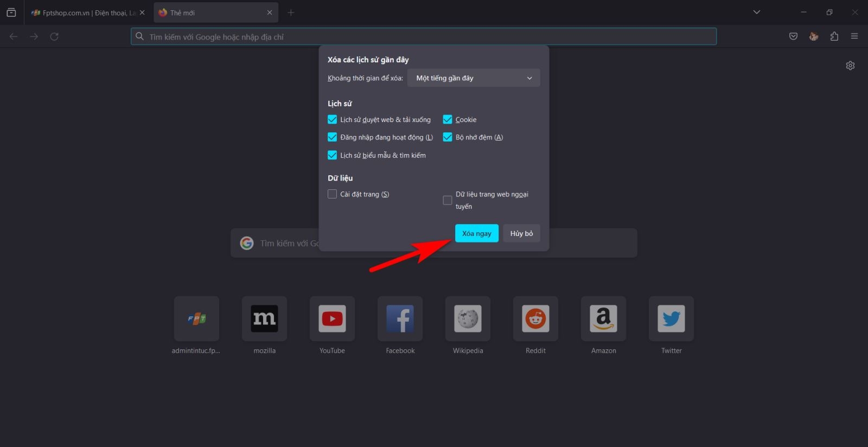868x447 pixels.
Task: Click the Hủy bỏ button
Action: click(x=521, y=233)
